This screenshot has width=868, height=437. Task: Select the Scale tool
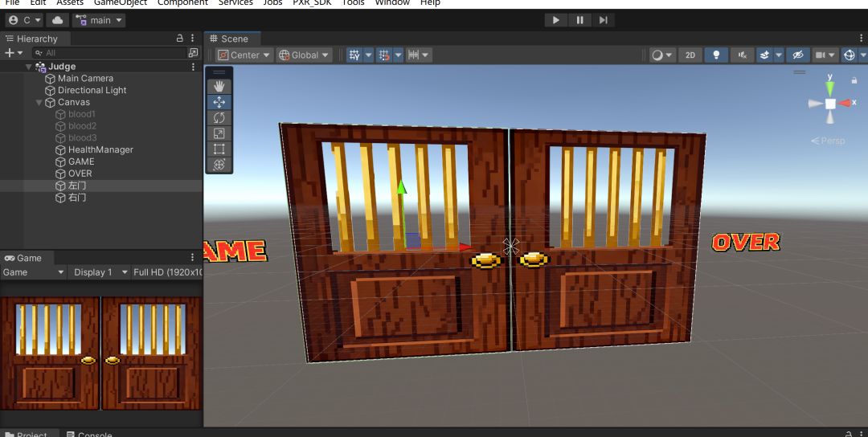click(x=219, y=133)
